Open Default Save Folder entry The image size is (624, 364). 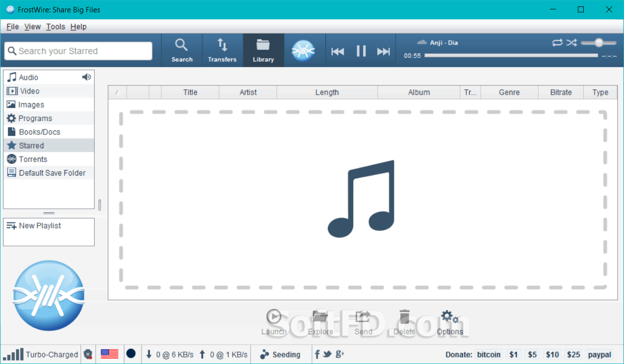(49, 173)
